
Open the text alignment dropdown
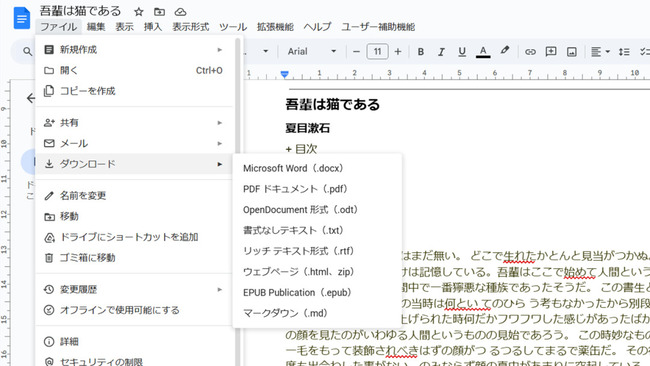600,52
